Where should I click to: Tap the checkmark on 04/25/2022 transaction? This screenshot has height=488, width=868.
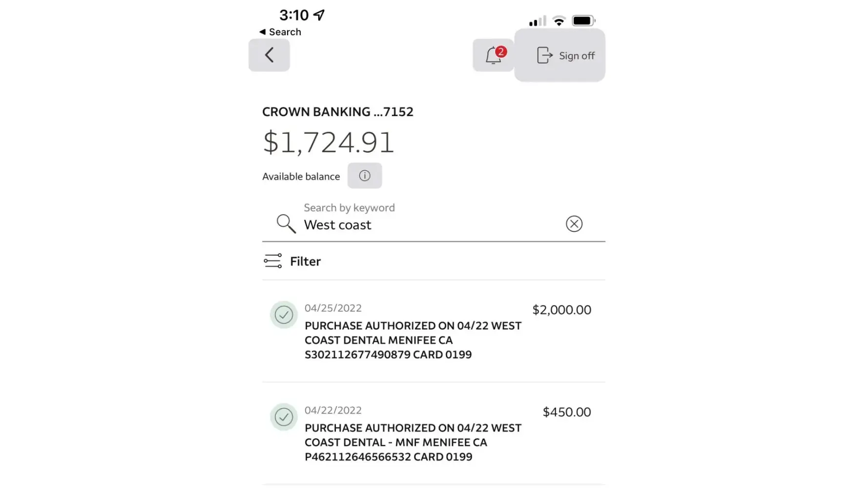tap(284, 315)
